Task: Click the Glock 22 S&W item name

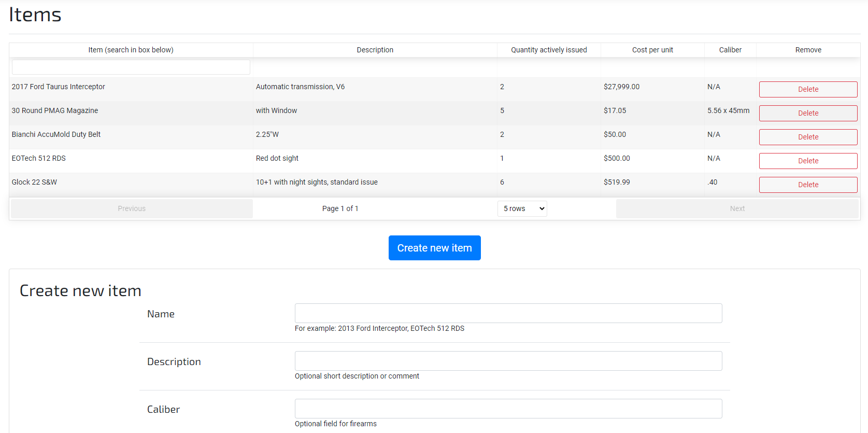Action: click(35, 182)
